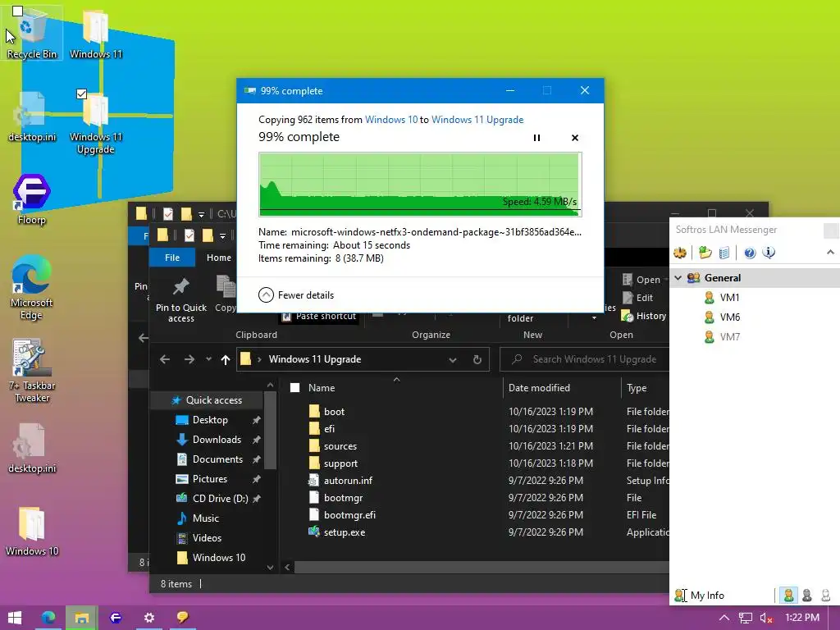
Task: Set Softros status to offline (white user)
Action: [x=825, y=596]
